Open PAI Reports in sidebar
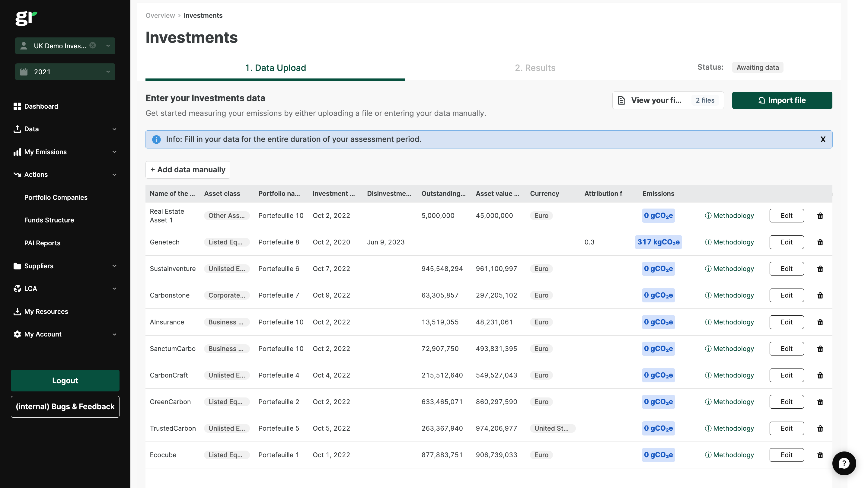 pos(42,243)
